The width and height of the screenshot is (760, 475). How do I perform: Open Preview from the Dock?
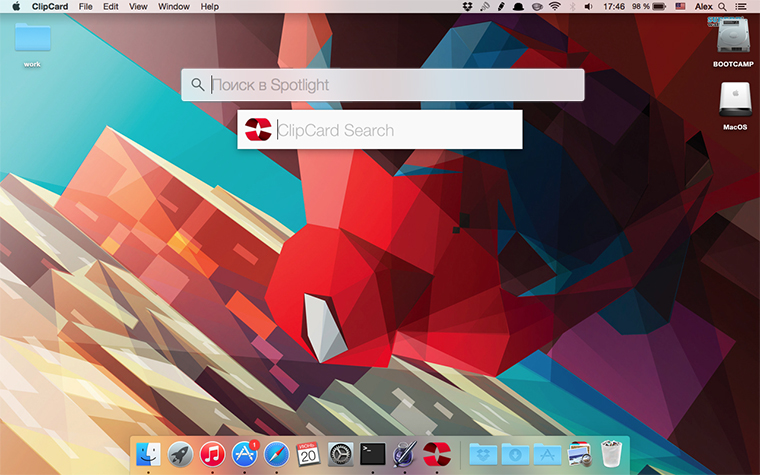pyautogui.click(x=579, y=454)
